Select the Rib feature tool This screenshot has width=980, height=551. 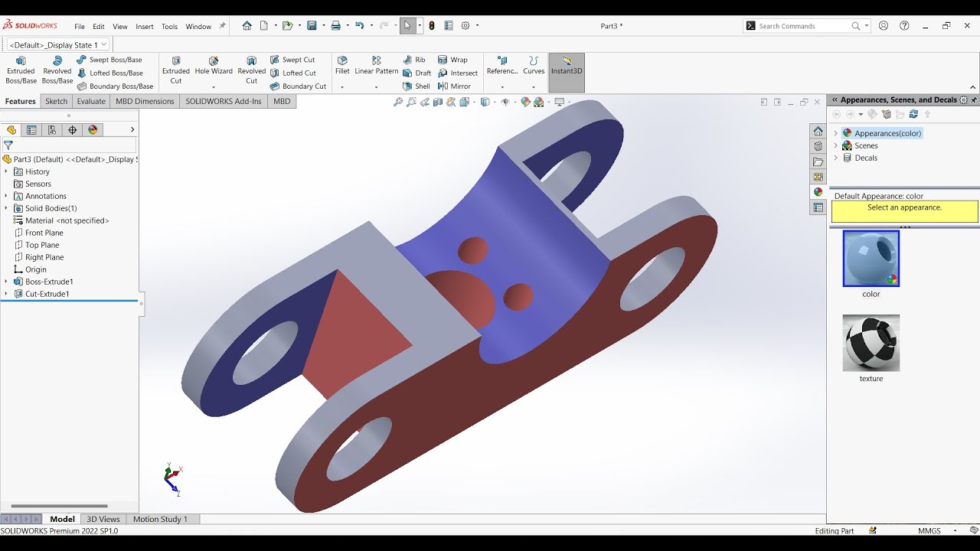click(414, 60)
